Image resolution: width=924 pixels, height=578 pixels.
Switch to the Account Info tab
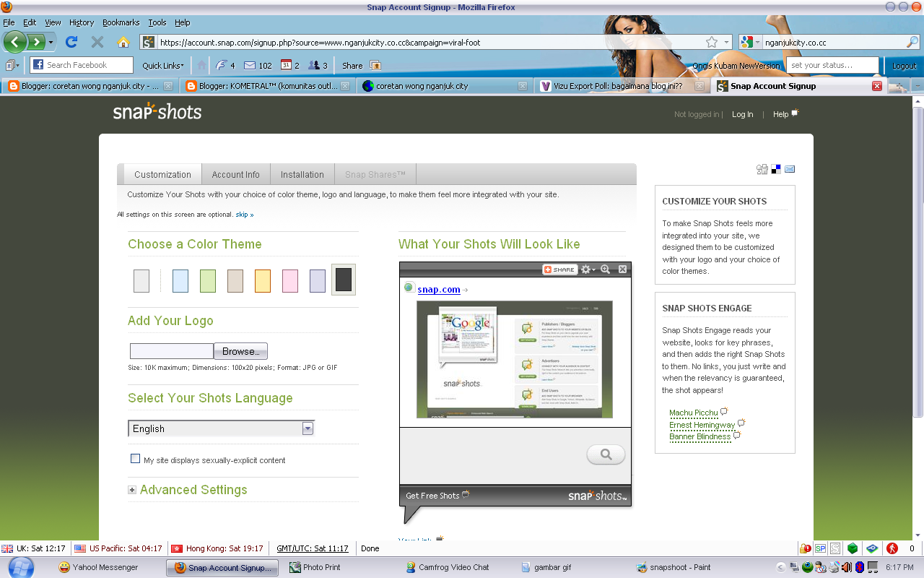235,174
